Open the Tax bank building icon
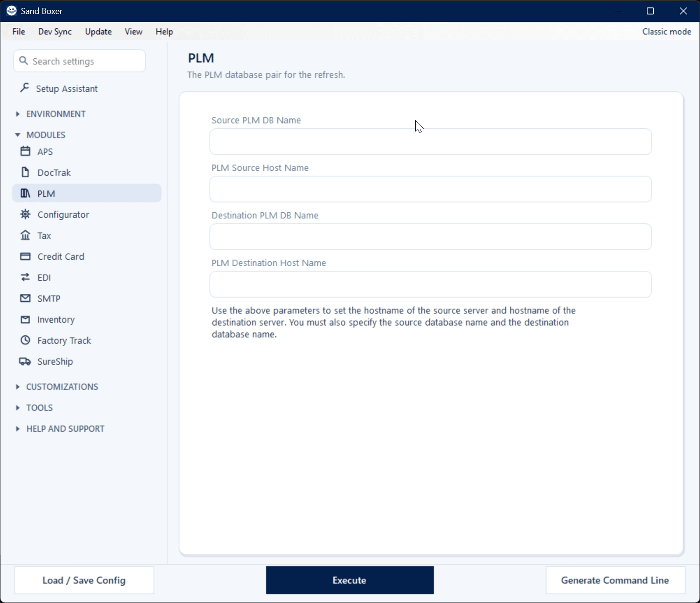 pyautogui.click(x=25, y=236)
